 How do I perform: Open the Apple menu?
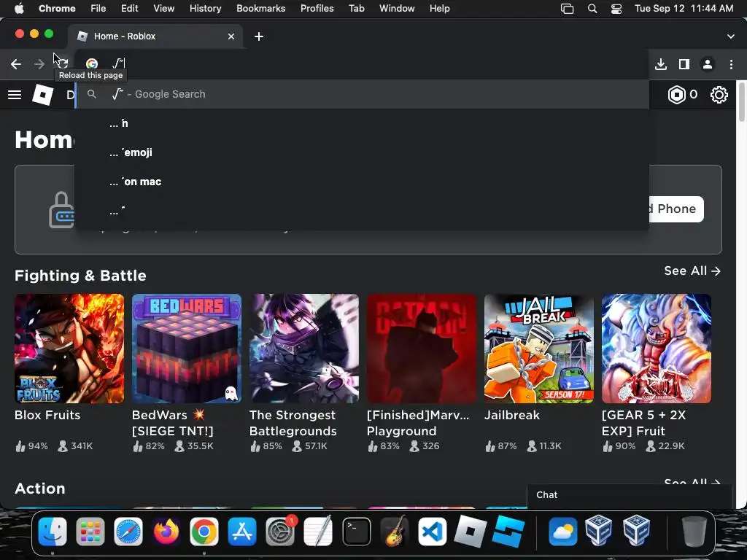[19, 8]
